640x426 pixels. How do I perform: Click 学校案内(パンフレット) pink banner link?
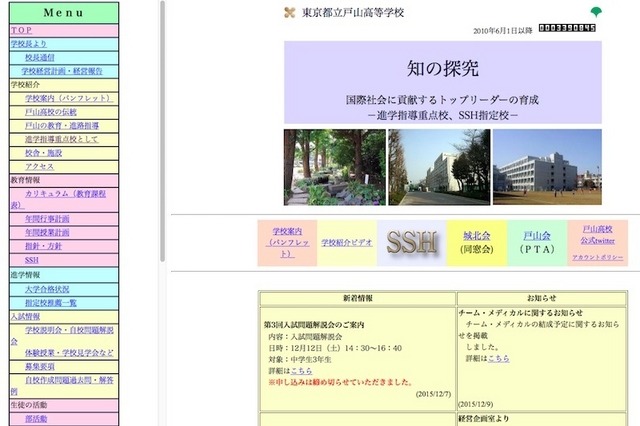pyautogui.click(x=287, y=242)
